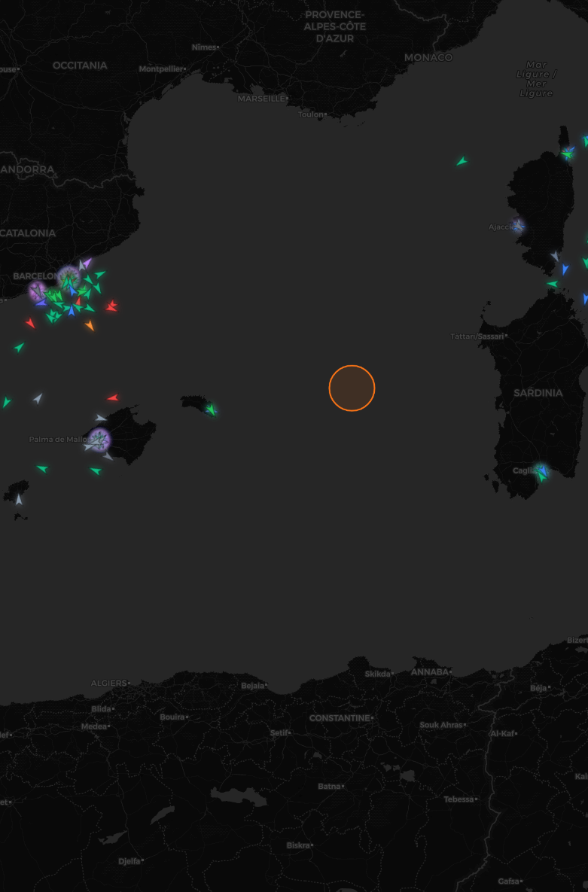Viewport: 588px width, 892px height.
Task: Click the lone red vessel north of Mallorca
Action: [x=113, y=397]
